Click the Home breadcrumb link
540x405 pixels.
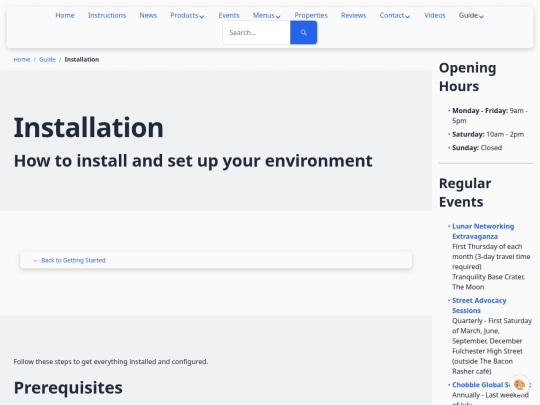coord(22,59)
